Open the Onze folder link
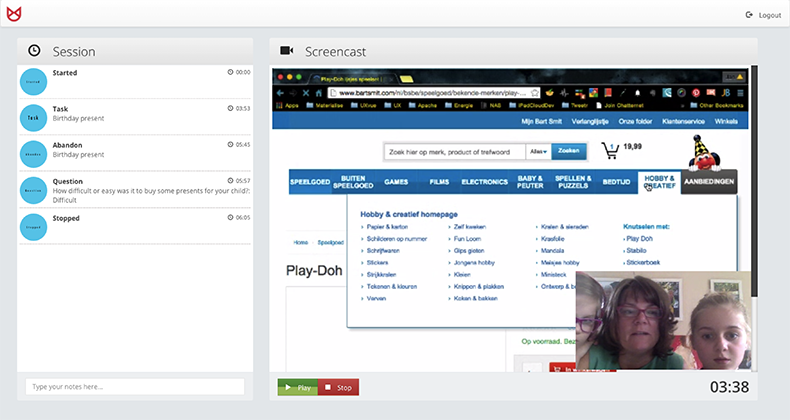The height and width of the screenshot is (420, 790). coord(635,121)
